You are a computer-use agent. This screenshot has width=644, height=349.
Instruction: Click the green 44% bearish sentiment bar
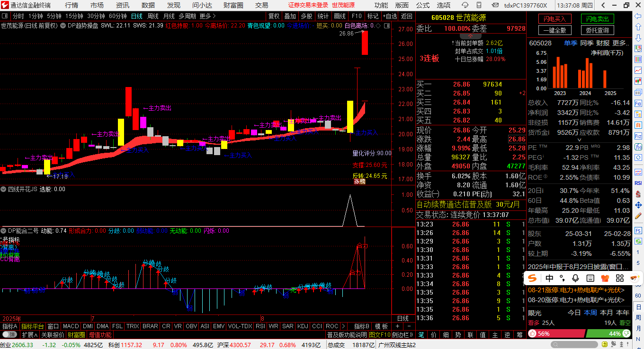coord(608,333)
